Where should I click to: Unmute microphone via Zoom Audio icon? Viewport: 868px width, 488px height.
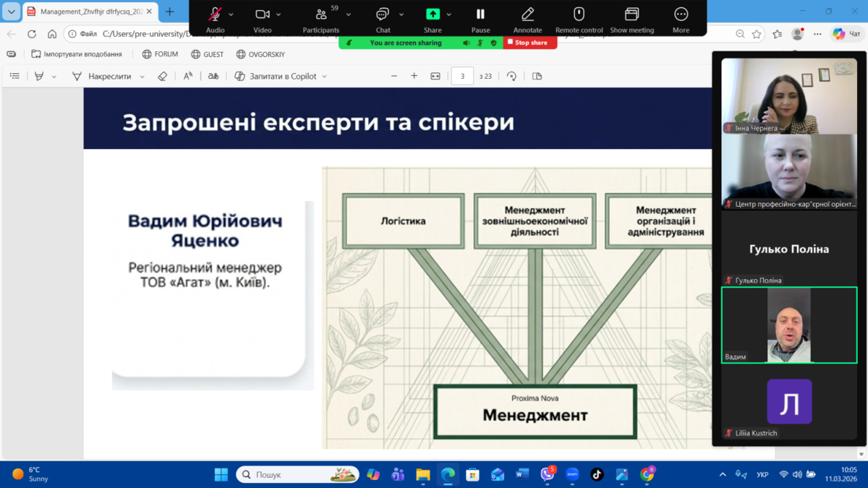pyautogui.click(x=215, y=14)
